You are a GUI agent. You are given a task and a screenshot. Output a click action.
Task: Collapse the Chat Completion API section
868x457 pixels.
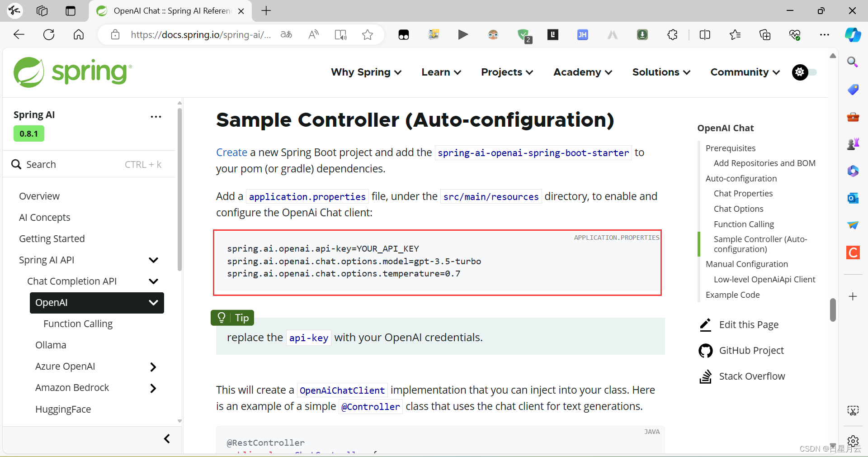coord(154,281)
